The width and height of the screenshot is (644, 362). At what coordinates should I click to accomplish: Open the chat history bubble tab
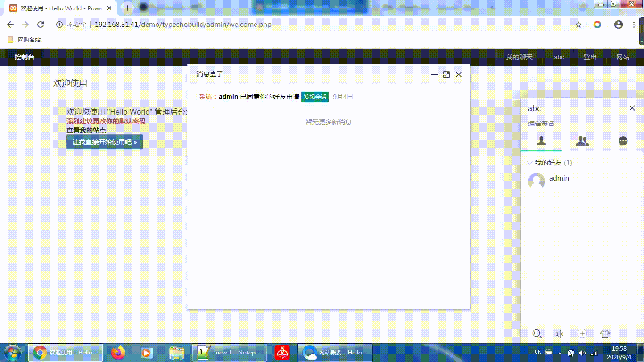pyautogui.click(x=623, y=140)
